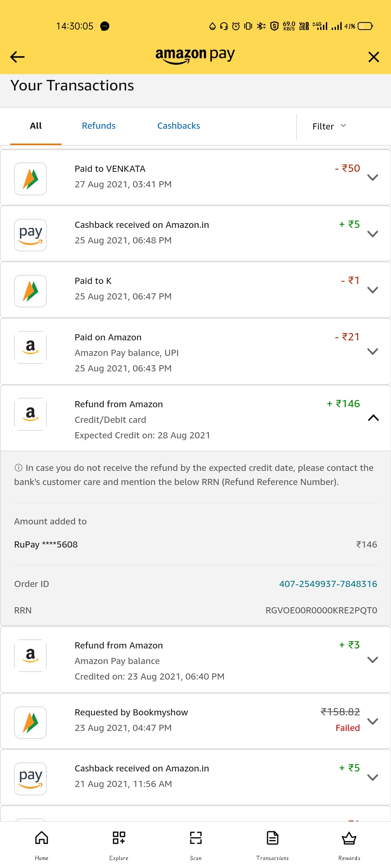Open the Home navigation icon
This screenshot has height=868, width=391.
coord(42,838)
